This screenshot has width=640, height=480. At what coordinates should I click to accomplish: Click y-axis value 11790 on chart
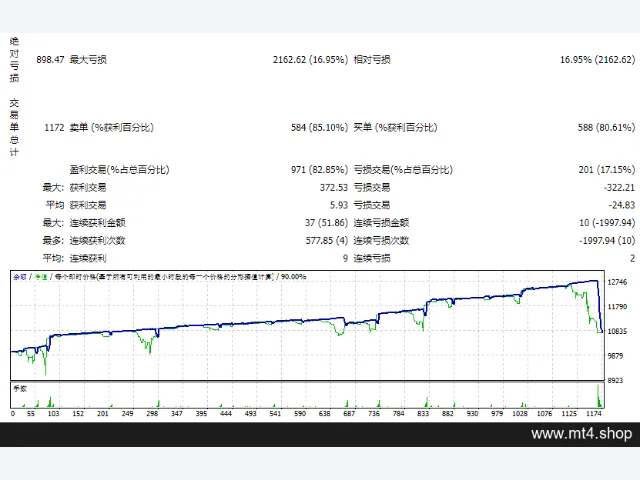click(617, 307)
